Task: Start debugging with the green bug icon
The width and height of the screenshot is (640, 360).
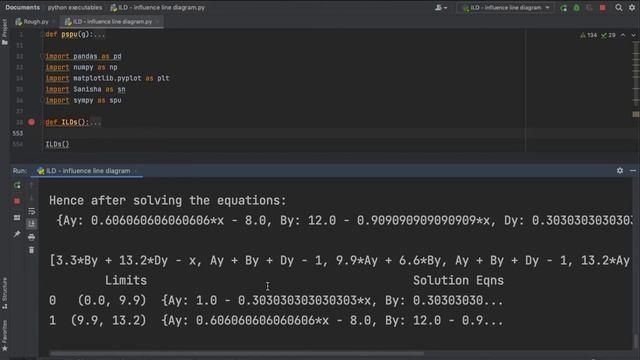Action: click(x=576, y=8)
